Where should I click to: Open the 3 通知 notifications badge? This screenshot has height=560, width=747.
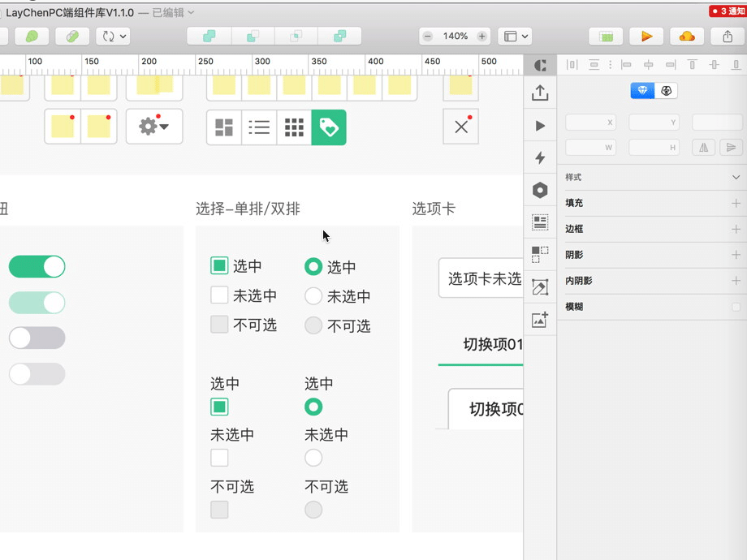(728, 11)
